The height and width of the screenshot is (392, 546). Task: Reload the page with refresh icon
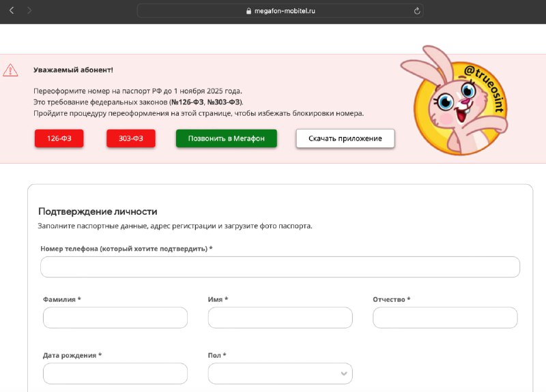[x=417, y=11]
